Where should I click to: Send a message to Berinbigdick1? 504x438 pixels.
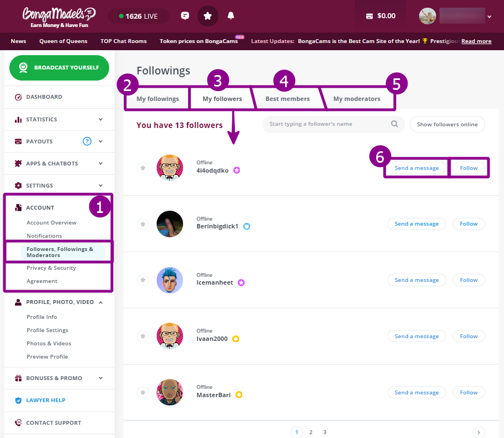(x=417, y=224)
